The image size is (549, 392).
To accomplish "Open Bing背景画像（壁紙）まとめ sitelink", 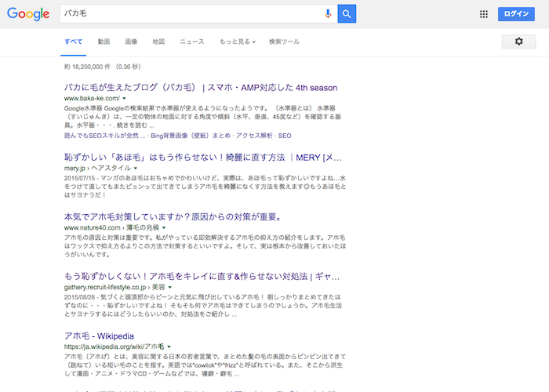I will [x=191, y=136].
